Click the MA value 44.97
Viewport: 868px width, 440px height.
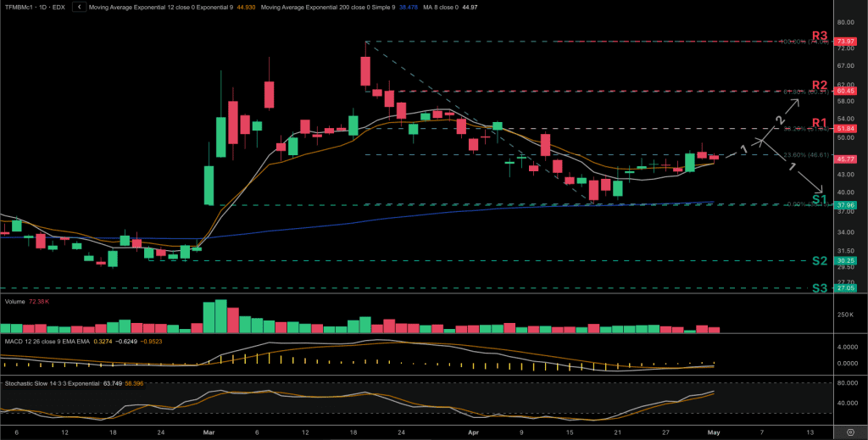(x=470, y=7)
